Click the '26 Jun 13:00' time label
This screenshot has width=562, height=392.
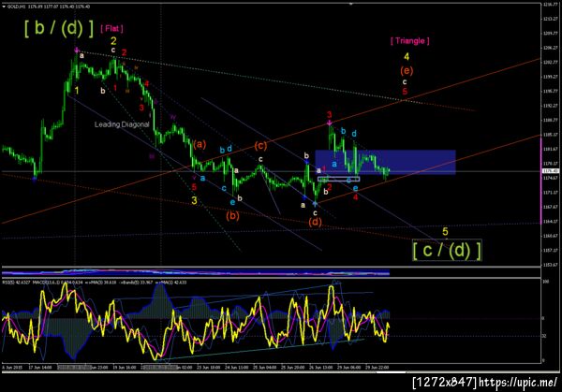[320, 368]
